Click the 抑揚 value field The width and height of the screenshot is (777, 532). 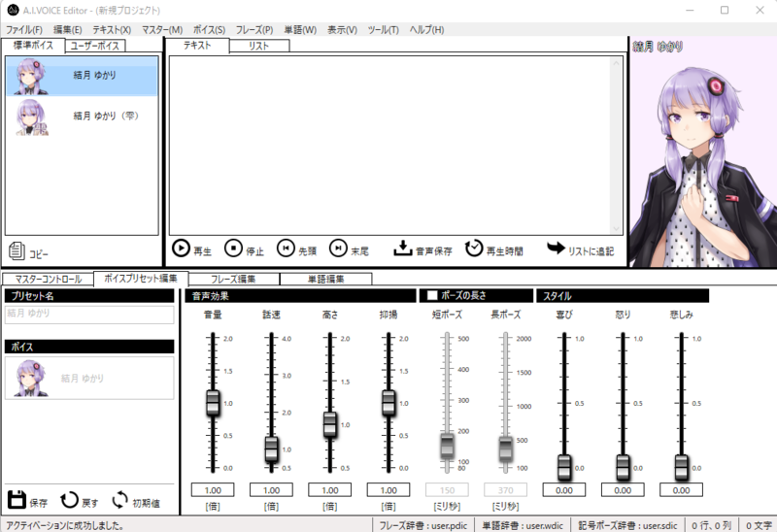point(388,490)
